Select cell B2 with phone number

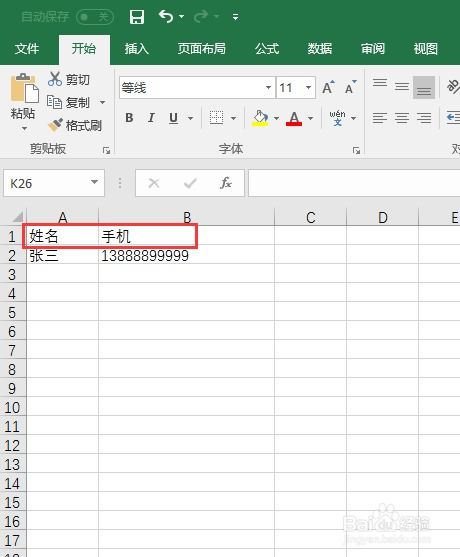[x=186, y=256]
